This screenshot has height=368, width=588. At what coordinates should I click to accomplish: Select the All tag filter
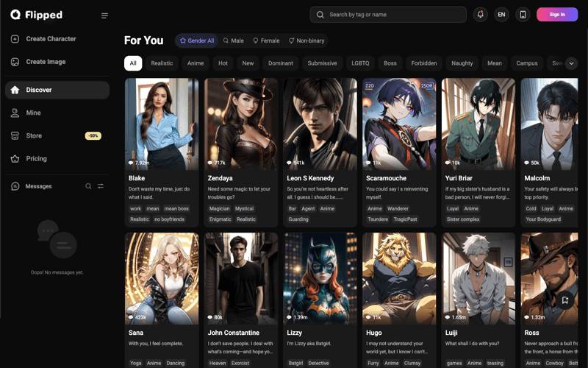point(133,63)
